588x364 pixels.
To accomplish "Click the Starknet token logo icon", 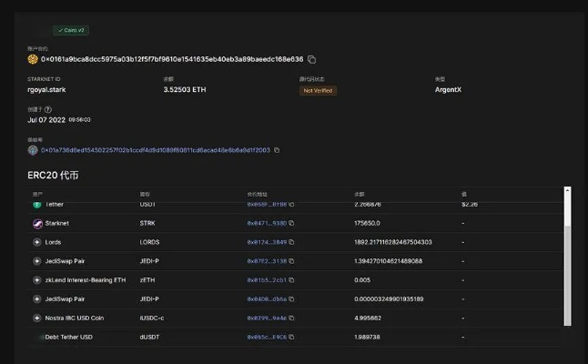I will [x=37, y=223].
